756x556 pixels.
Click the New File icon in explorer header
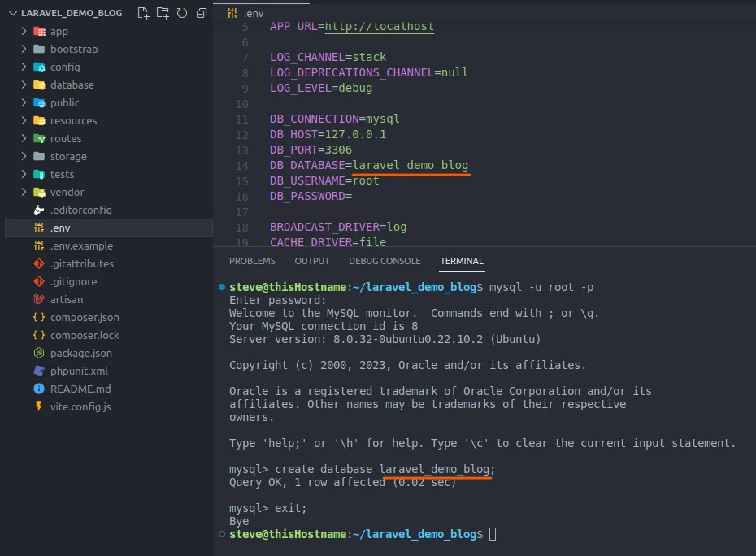coord(144,13)
